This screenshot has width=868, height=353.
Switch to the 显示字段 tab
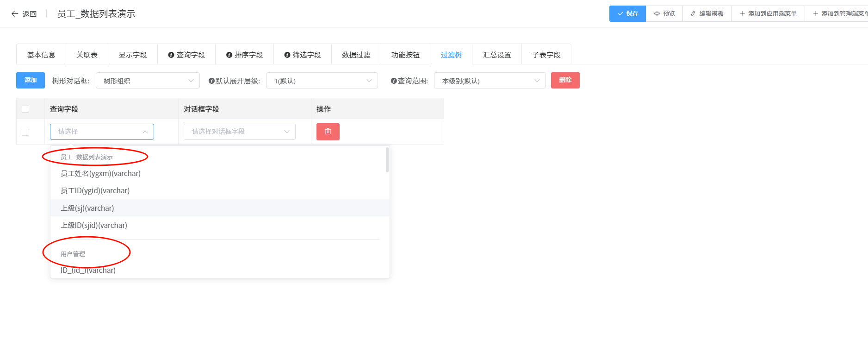point(133,55)
